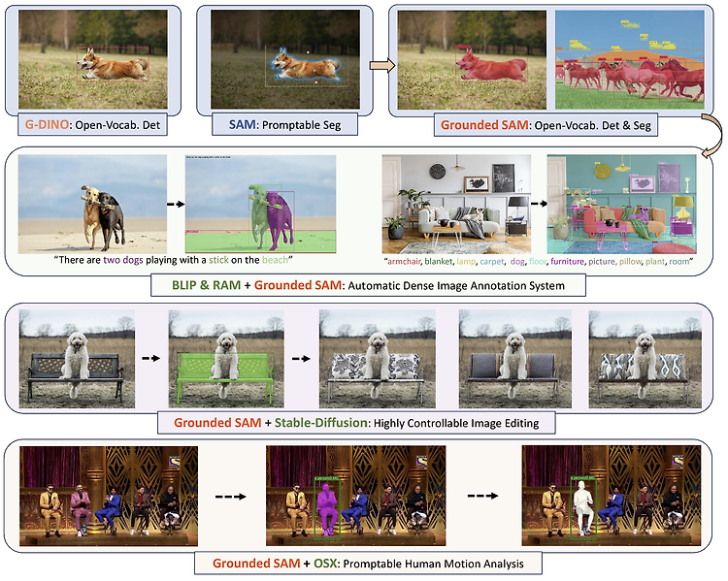Image resolution: width=728 pixels, height=581 pixels.
Task: Click the segmented running horses image
Action: (x=630, y=60)
